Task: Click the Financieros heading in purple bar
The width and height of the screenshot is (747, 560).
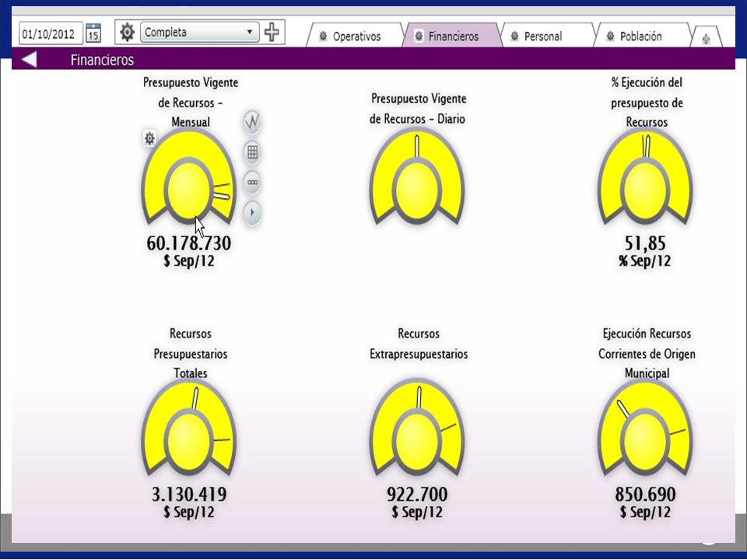Action: pyautogui.click(x=102, y=60)
